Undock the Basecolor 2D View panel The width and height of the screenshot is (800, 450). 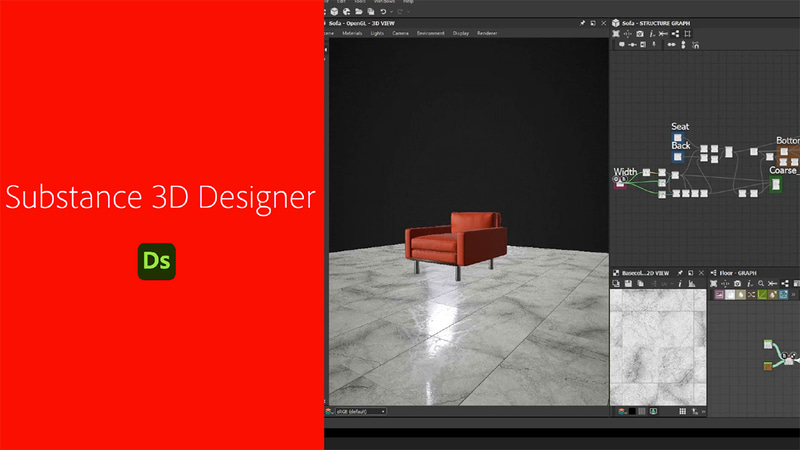(x=690, y=273)
